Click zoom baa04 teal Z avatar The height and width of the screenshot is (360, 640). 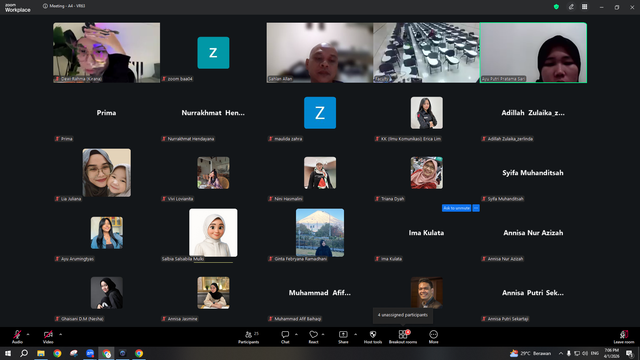click(213, 53)
